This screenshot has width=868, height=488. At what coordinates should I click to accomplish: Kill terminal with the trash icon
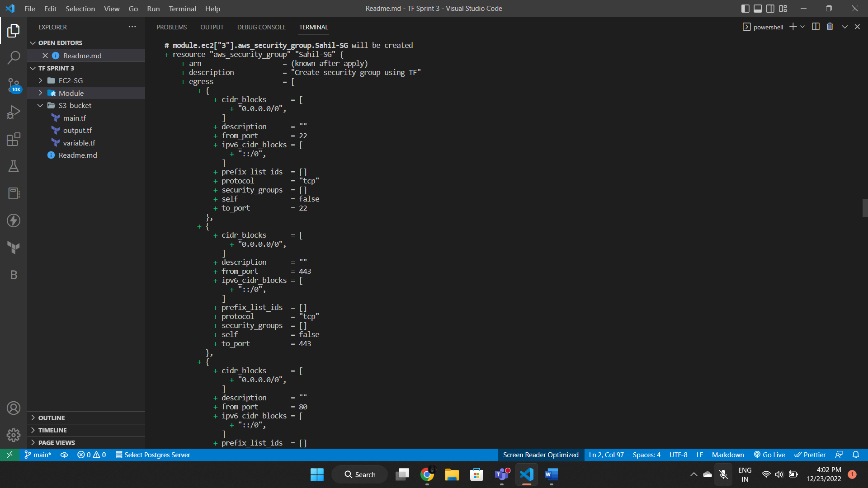tap(830, 27)
